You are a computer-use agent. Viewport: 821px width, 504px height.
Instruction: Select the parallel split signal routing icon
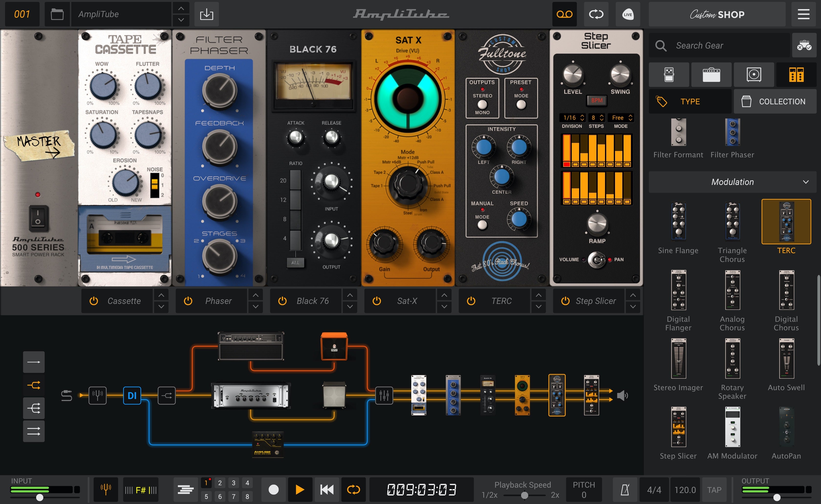pos(34,385)
